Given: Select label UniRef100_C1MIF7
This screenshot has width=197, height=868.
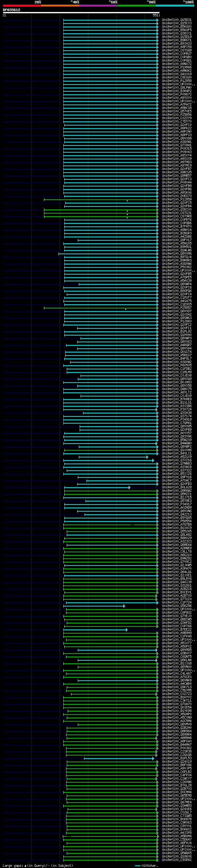Looking at the screenshot, I should 176,297.
